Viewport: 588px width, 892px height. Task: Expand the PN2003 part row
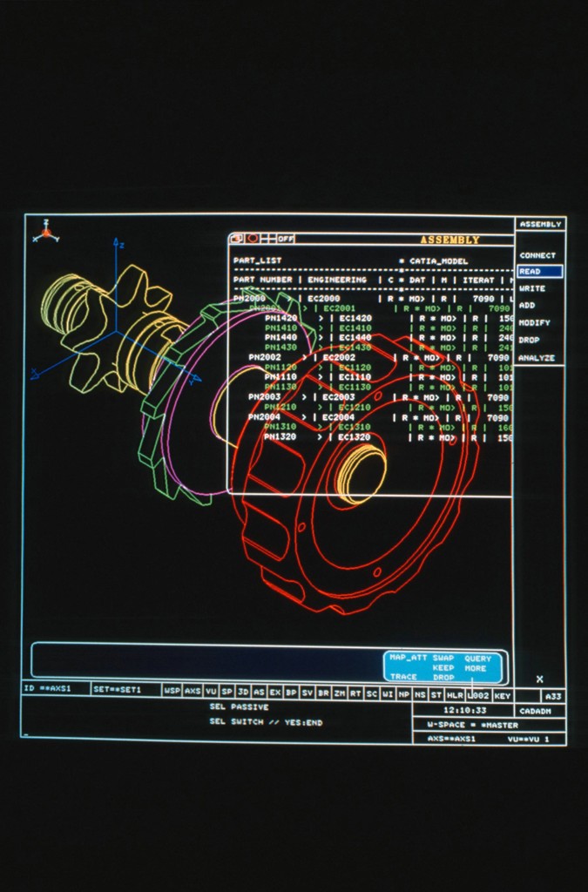[x=264, y=397]
